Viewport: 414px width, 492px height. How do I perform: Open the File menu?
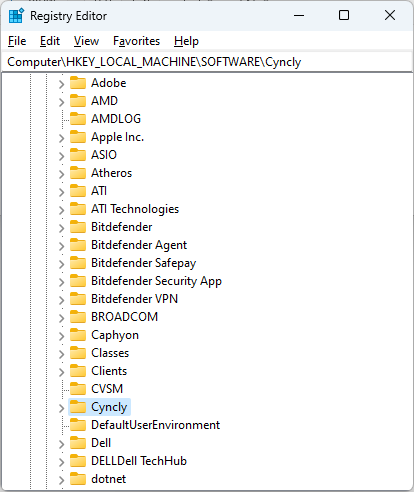point(17,41)
